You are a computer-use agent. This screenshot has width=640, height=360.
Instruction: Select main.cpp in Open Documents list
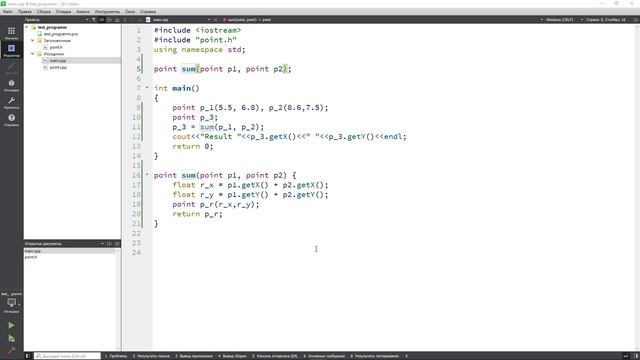point(33,251)
